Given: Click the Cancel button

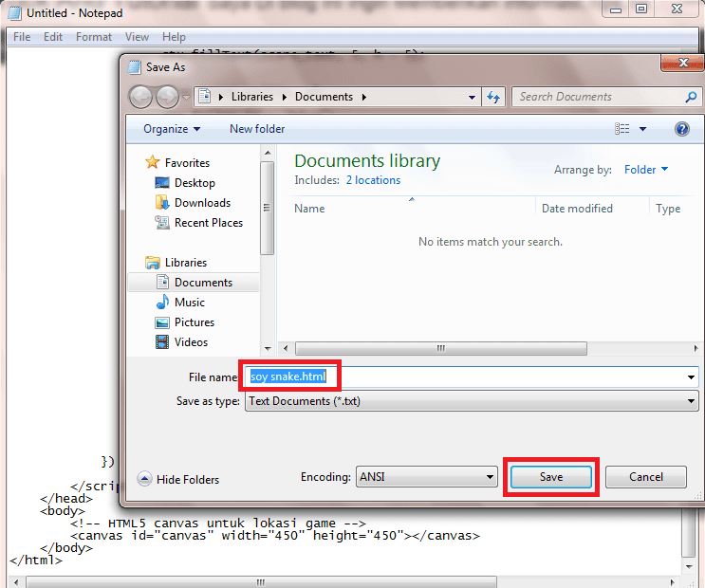Looking at the screenshot, I should 645,477.
